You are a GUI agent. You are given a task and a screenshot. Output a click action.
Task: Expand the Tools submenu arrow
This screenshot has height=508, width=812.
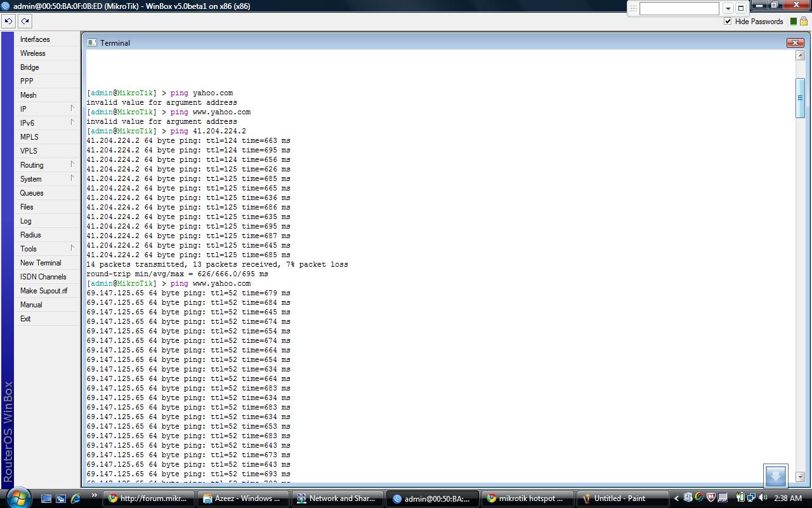[x=72, y=248]
